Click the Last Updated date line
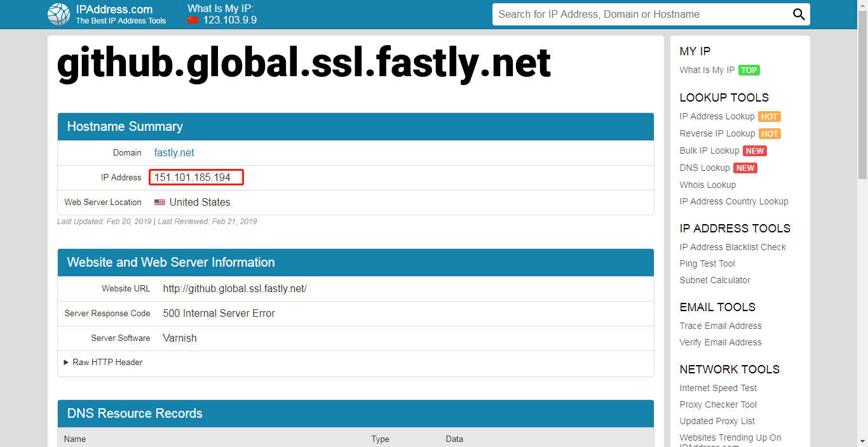The width and height of the screenshot is (868, 447). point(157,222)
